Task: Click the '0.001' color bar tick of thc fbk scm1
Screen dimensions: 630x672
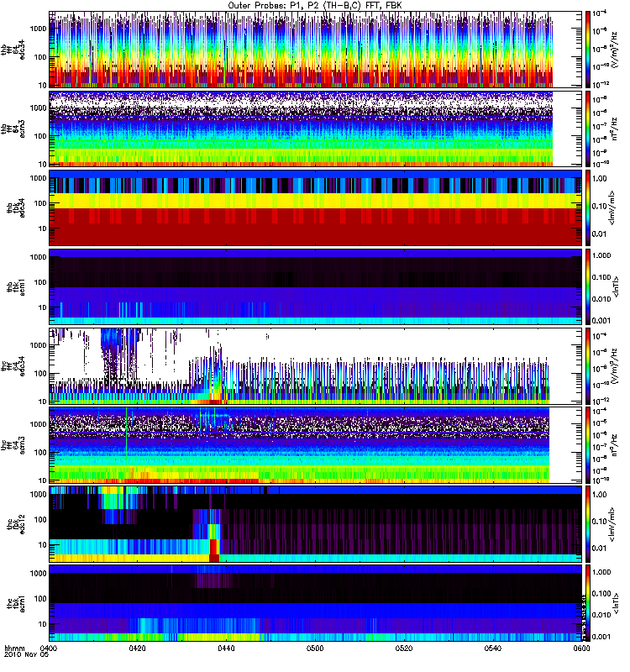Action: 601,637
